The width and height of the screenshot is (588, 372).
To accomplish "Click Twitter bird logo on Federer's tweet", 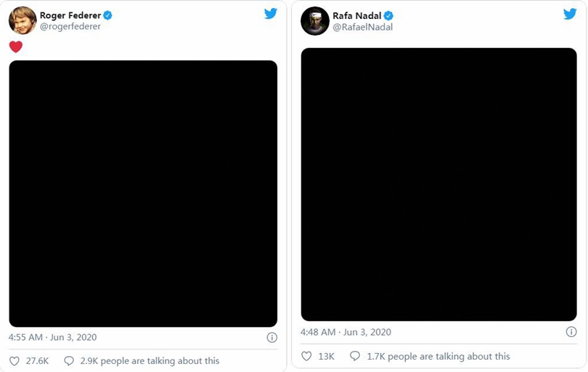I will tap(270, 14).
